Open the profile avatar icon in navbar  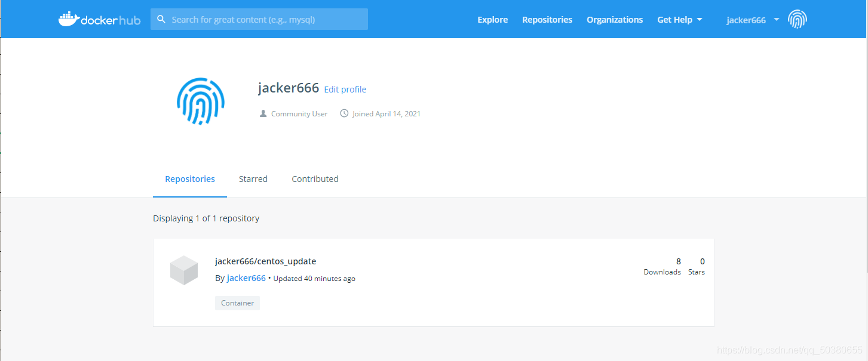798,18
